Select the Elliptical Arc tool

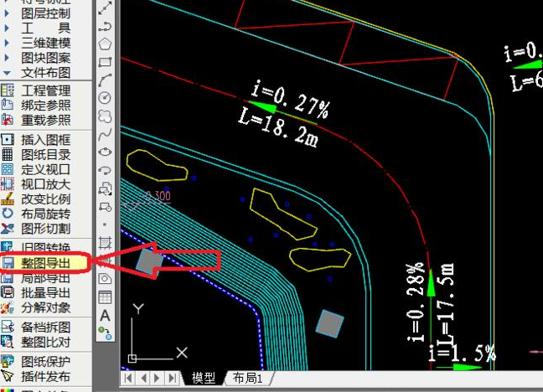(106, 170)
